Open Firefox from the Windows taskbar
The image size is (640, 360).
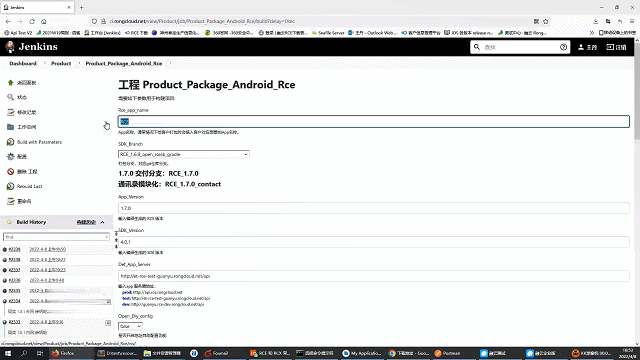click(63, 353)
